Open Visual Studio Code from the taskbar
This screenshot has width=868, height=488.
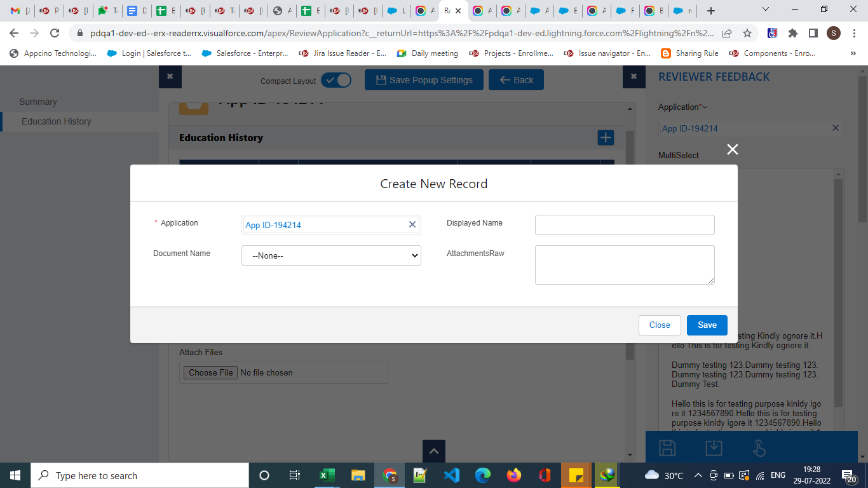click(451, 475)
